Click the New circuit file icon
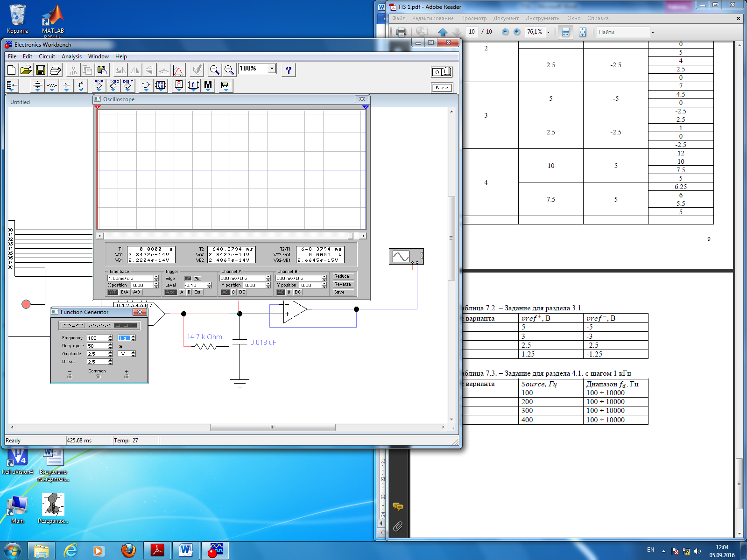 click(12, 70)
